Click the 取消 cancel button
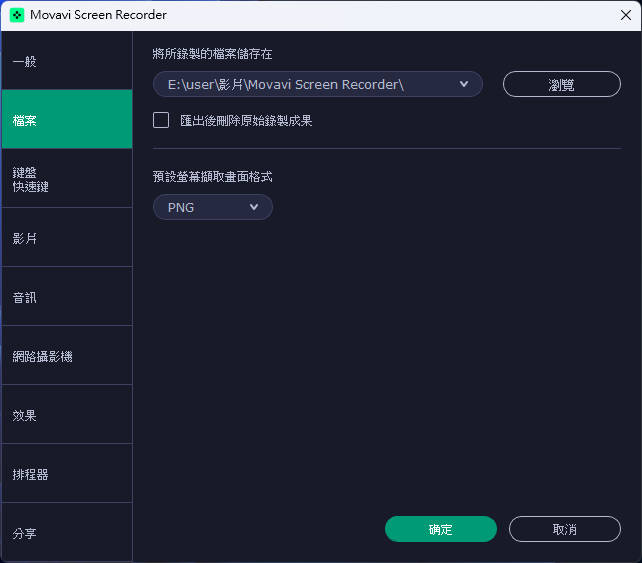 pyautogui.click(x=565, y=529)
